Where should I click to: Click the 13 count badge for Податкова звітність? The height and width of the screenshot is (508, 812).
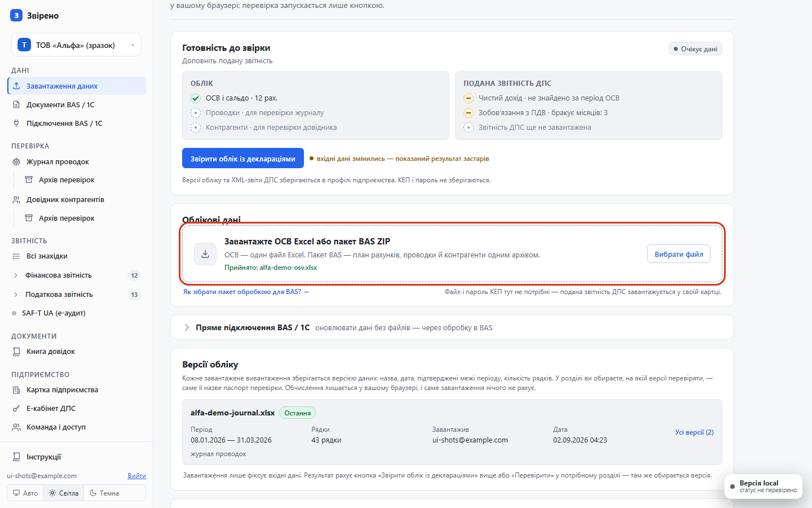[x=134, y=295]
